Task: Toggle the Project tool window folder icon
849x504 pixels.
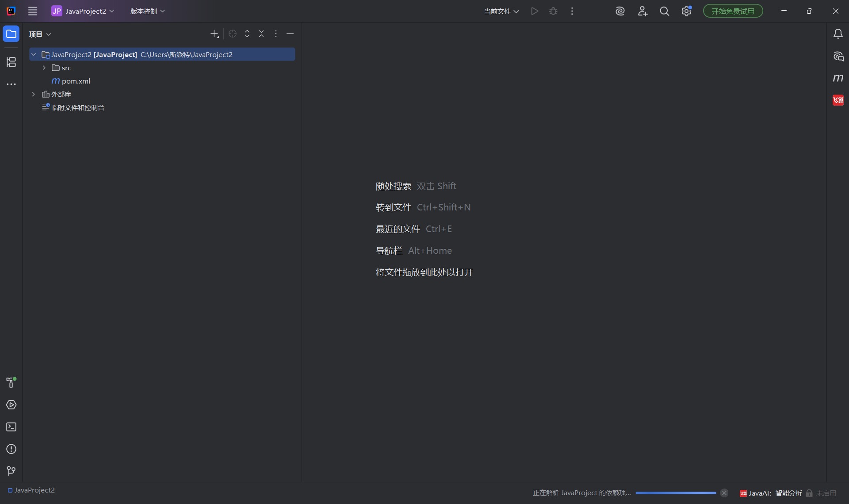Action: coord(11,34)
